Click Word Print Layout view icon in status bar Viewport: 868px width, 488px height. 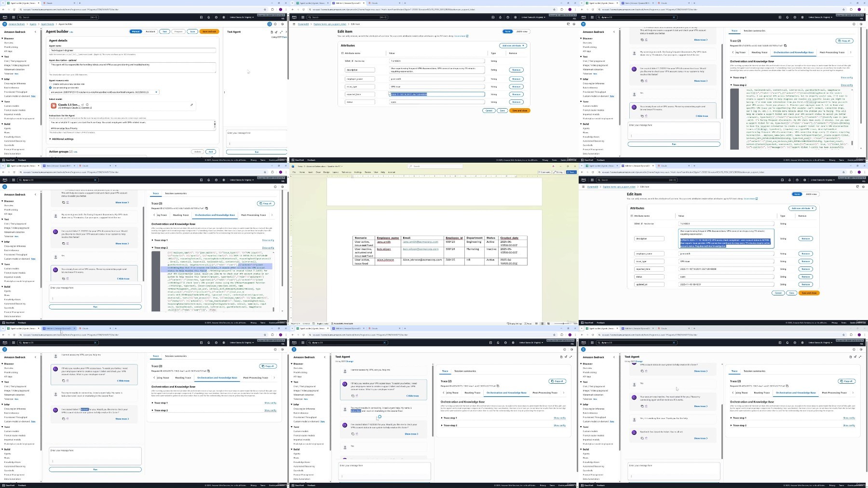pyautogui.click(x=542, y=323)
